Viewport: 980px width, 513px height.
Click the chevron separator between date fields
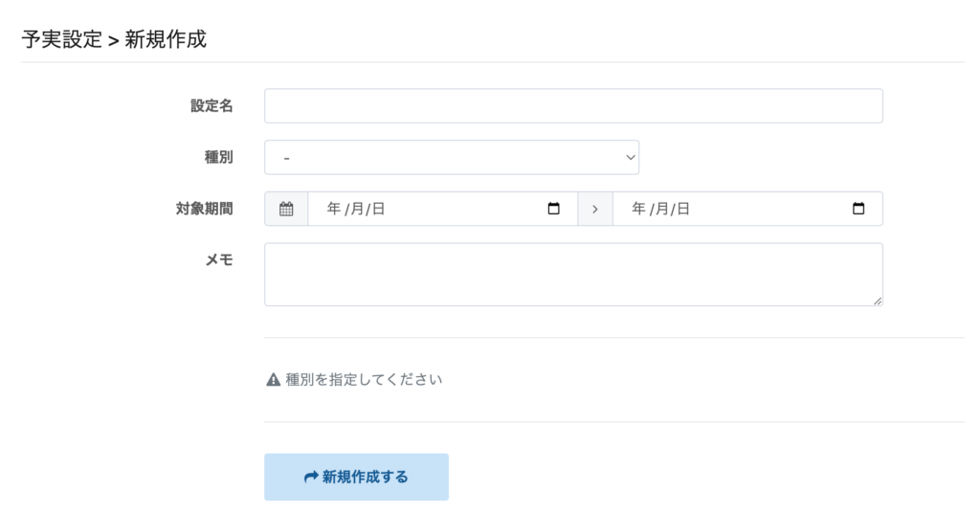pyautogui.click(x=595, y=209)
